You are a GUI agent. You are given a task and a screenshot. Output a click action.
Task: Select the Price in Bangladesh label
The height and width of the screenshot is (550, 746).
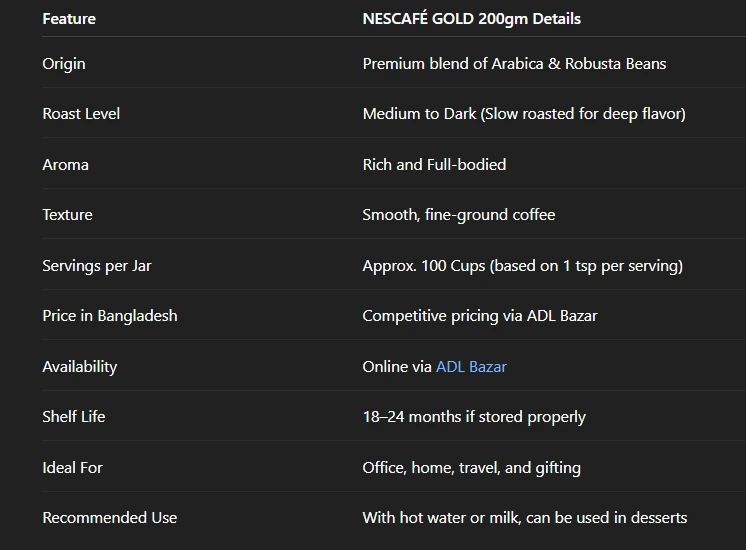(110, 316)
